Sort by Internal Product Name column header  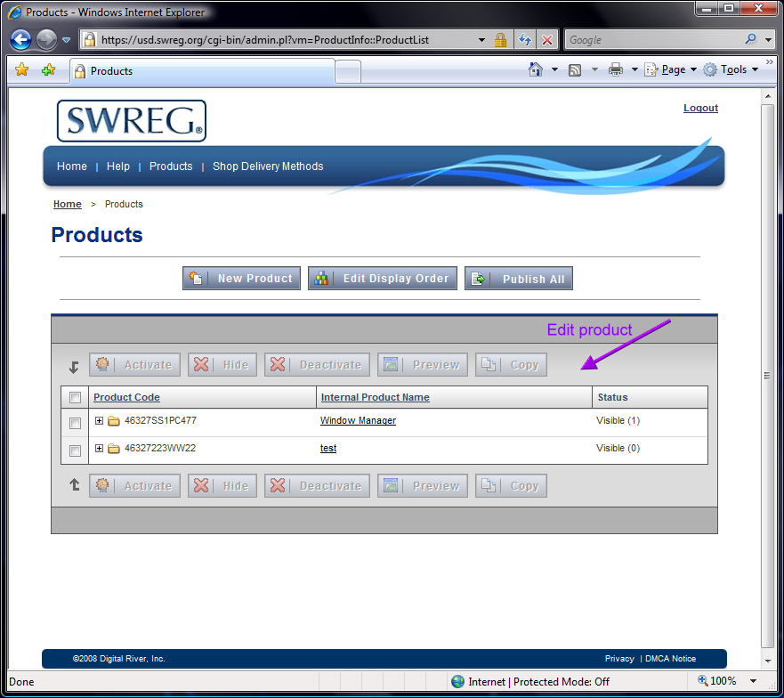pyautogui.click(x=375, y=397)
